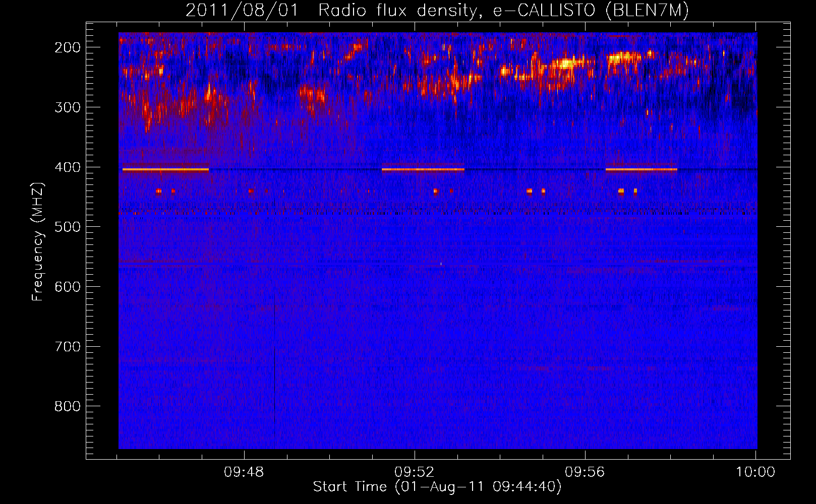
Task: Click the 09:56 time tick label
Action: [x=585, y=472]
